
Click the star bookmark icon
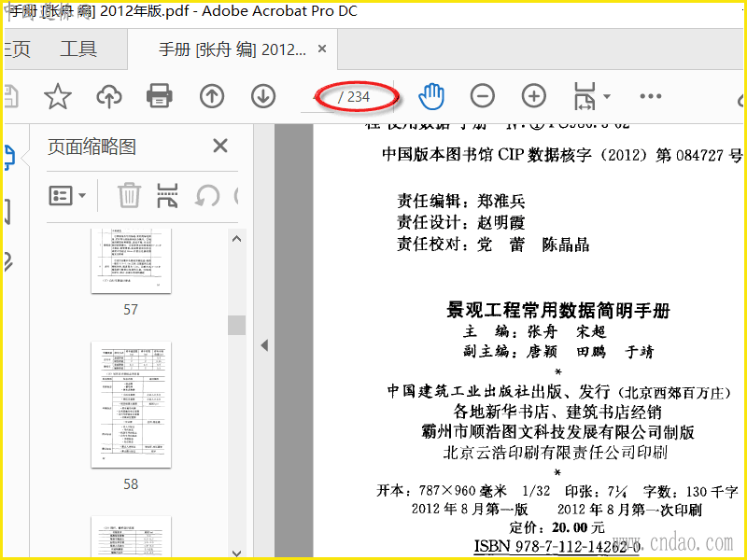pyautogui.click(x=58, y=96)
